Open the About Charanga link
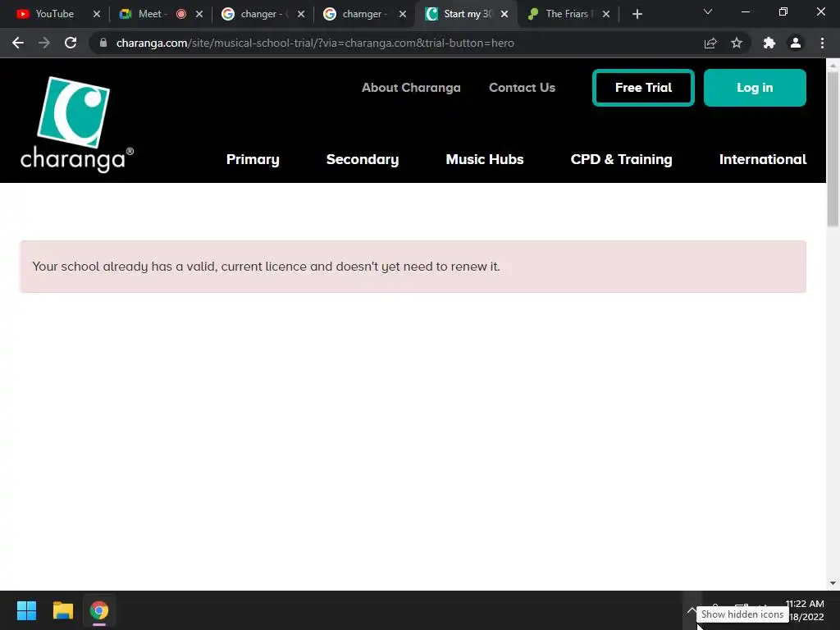Viewport: 840px width, 630px height. [x=411, y=88]
